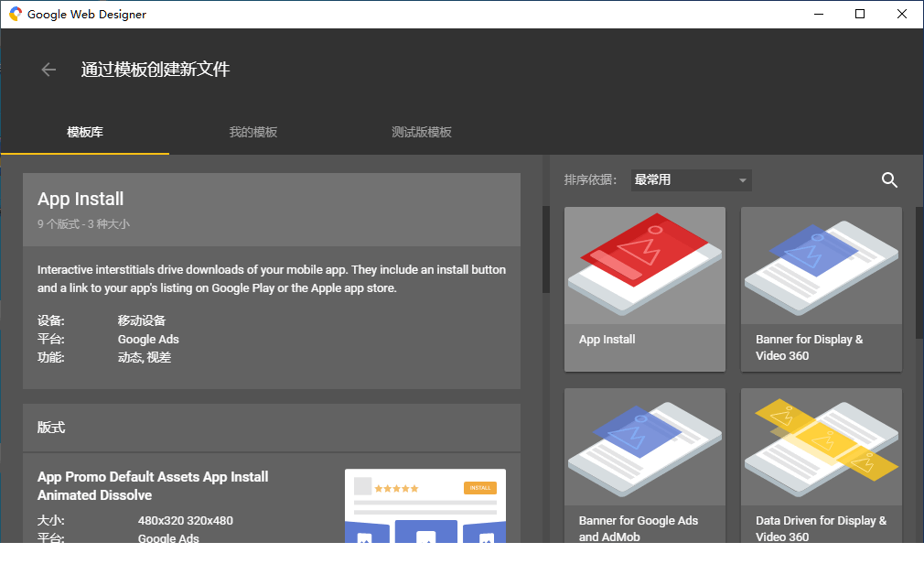Select Data Driven for Display & Video 360 card
924x564 pixels.
(x=821, y=465)
